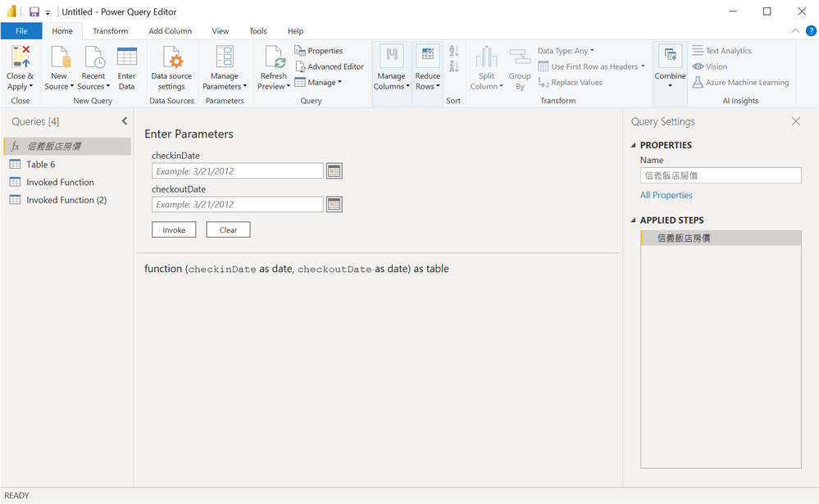
Task: Open the Enter Data tool
Action: (x=126, y=68)
